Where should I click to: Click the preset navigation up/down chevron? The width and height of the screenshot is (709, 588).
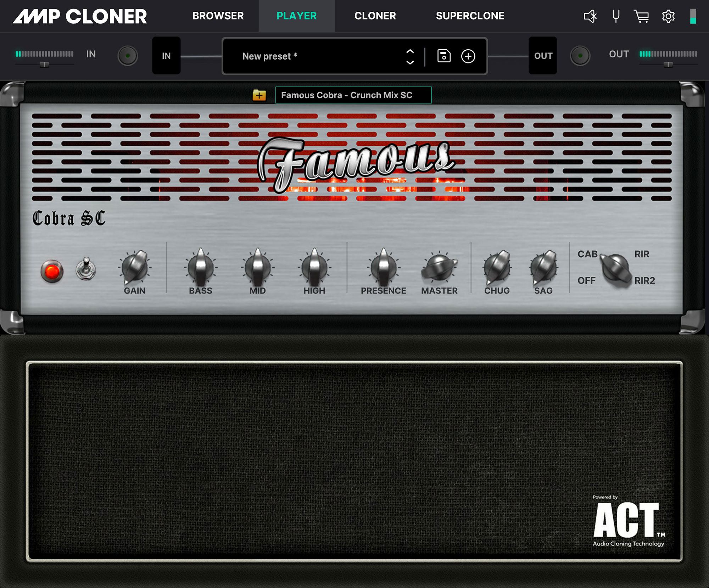[x=411, y=56]
